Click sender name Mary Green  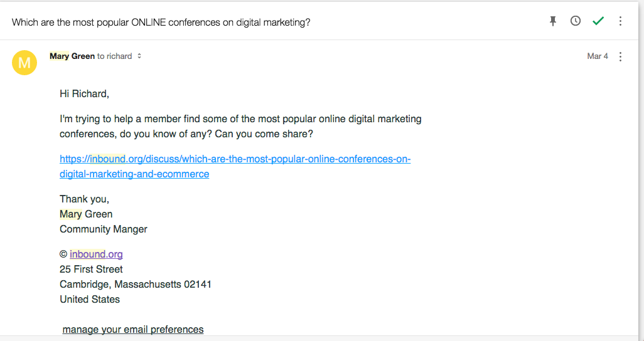point(72,56)
